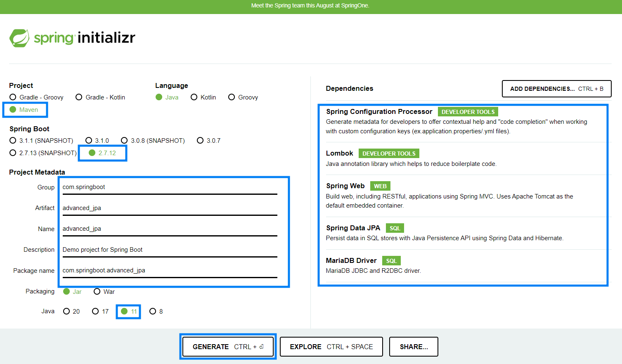The image size is (622, 364).
Task: Click SQL tag beside Spring Data JPA
Action: coord(395,228)
